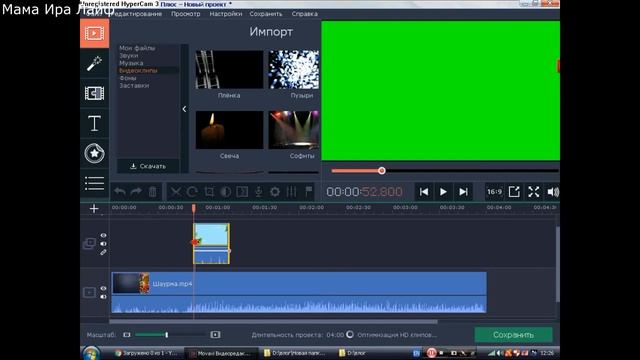The height and width of the screenshot is (360, 640).
Task: Open Color adjustments icon
Action: coord(225,191)
